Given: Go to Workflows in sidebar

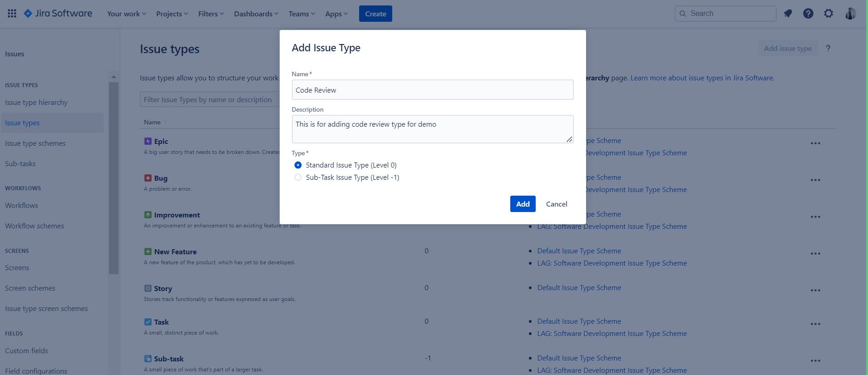Looking at the screenshot, I should [21, 206].
